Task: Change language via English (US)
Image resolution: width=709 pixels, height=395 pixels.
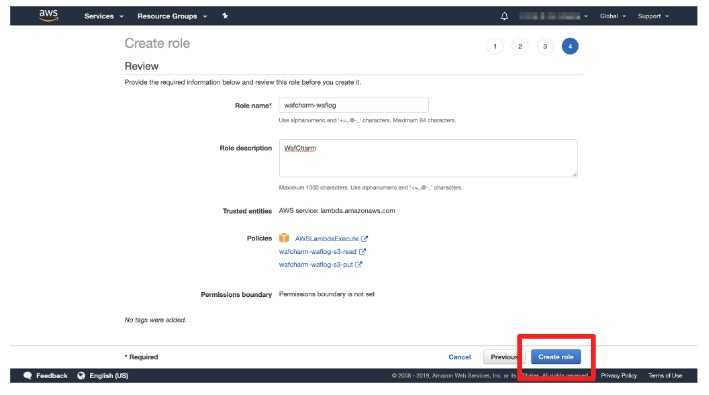Action: [x=109, y=376]
